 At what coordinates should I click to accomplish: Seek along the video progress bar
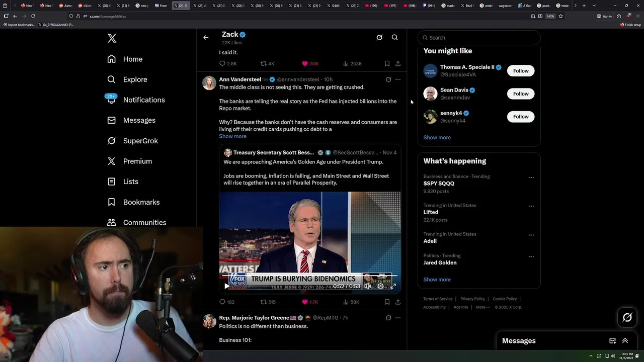point(310,276)
